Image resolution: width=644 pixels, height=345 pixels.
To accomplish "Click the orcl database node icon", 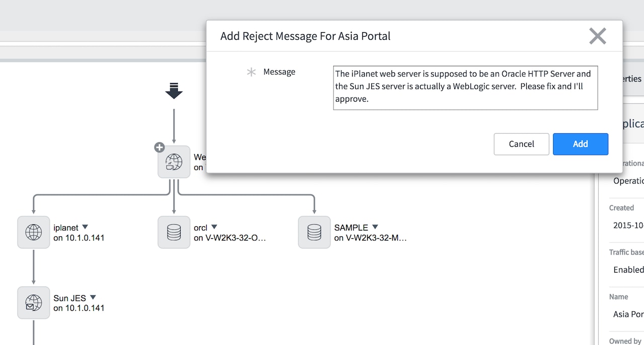I will (174, 232).
